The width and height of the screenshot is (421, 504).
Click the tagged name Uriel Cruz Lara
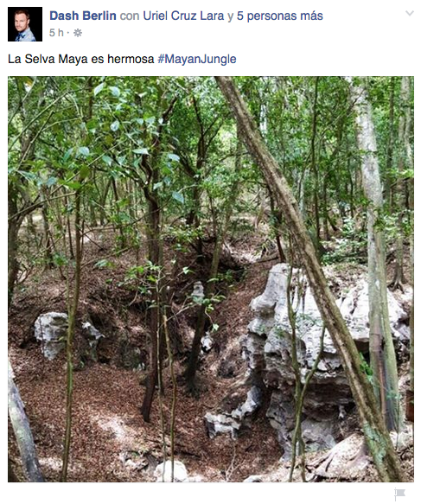click(x=183, y=16)
